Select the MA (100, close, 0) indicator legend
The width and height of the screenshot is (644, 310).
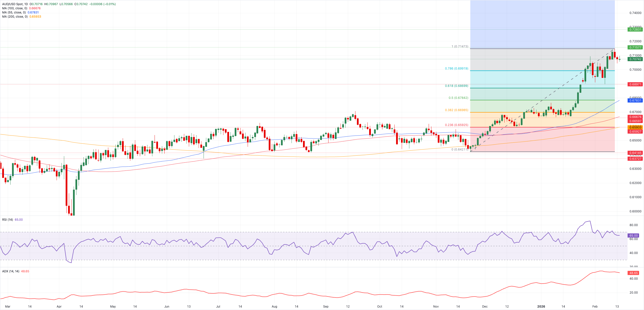click(x=15, y=8)
